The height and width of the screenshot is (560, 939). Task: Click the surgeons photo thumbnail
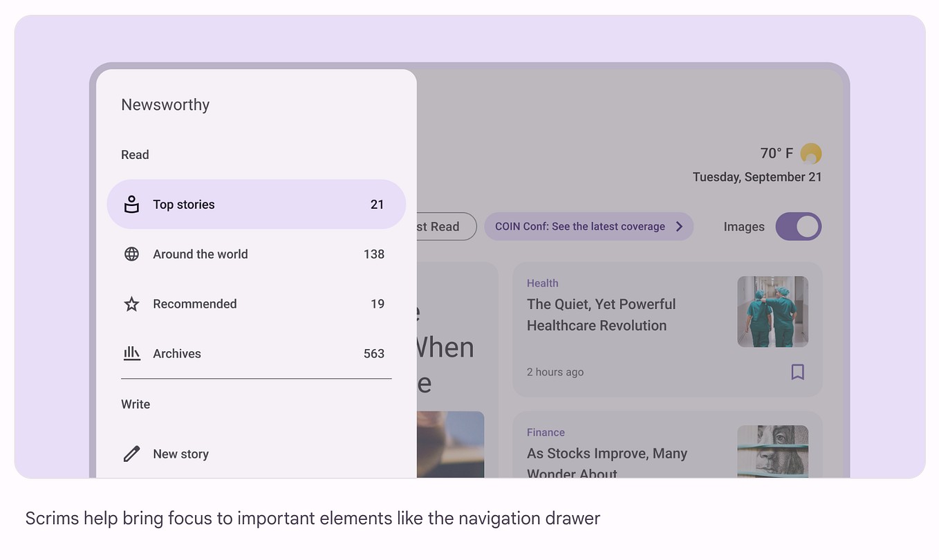point(772,311)
